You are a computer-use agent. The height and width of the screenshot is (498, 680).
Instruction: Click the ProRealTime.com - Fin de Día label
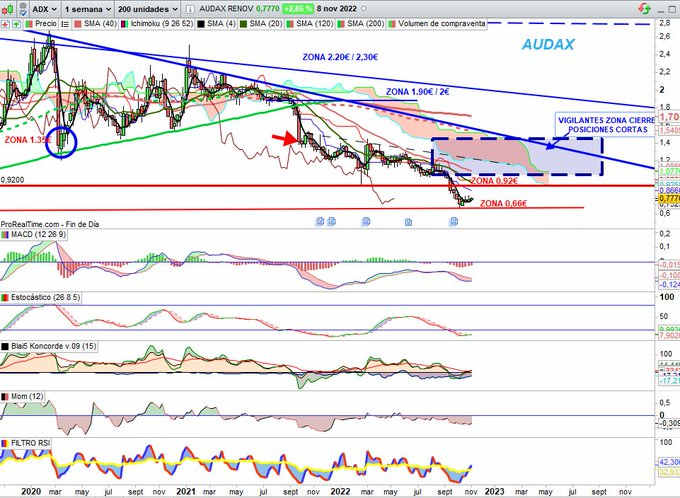click(x=50, y=224)
